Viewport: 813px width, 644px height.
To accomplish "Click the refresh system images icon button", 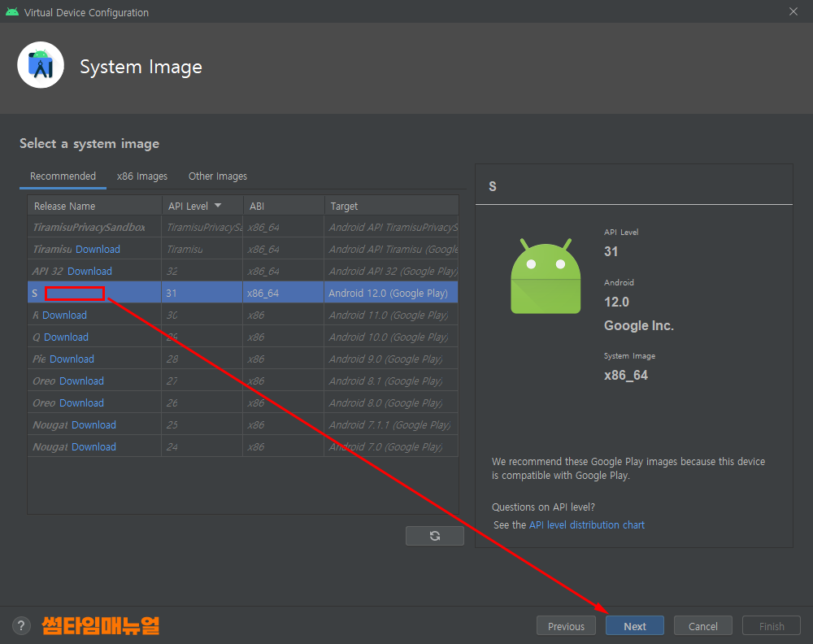I will (434, 536).
